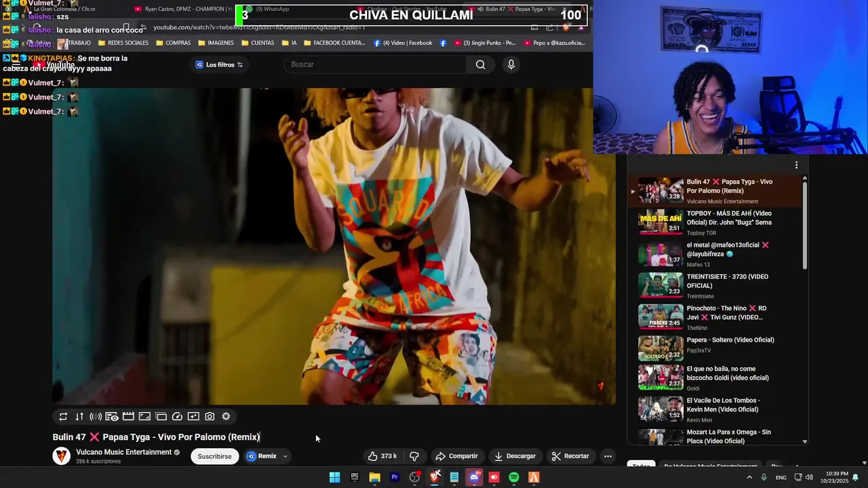Click the dislike thumbs-down button
The image size is (868, 488).
[x=414, y=456]
